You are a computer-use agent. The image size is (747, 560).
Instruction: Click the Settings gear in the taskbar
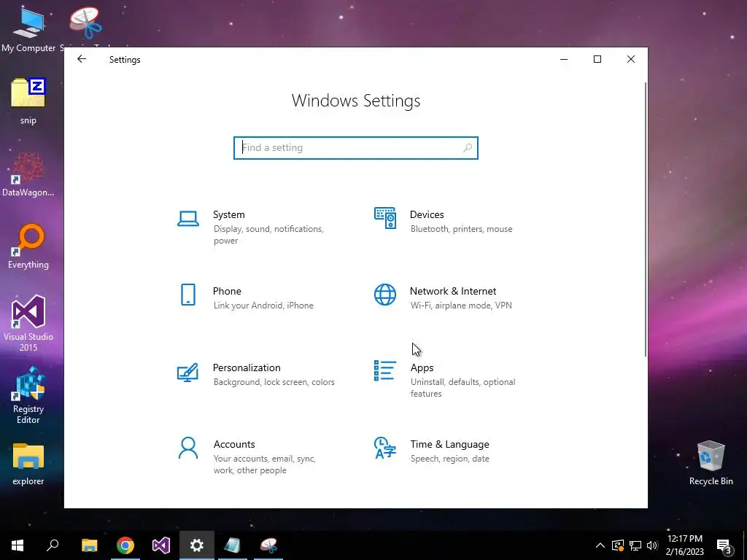197,545
